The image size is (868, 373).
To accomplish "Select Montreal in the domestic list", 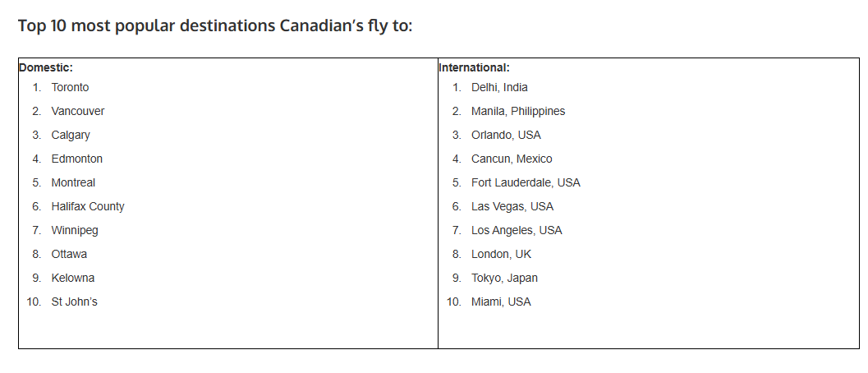I will [73, 182].
